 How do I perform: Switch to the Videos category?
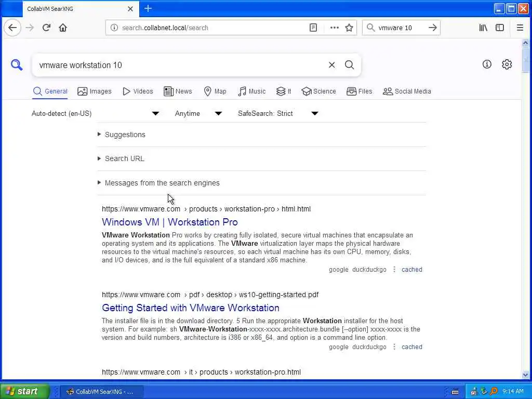138,91
